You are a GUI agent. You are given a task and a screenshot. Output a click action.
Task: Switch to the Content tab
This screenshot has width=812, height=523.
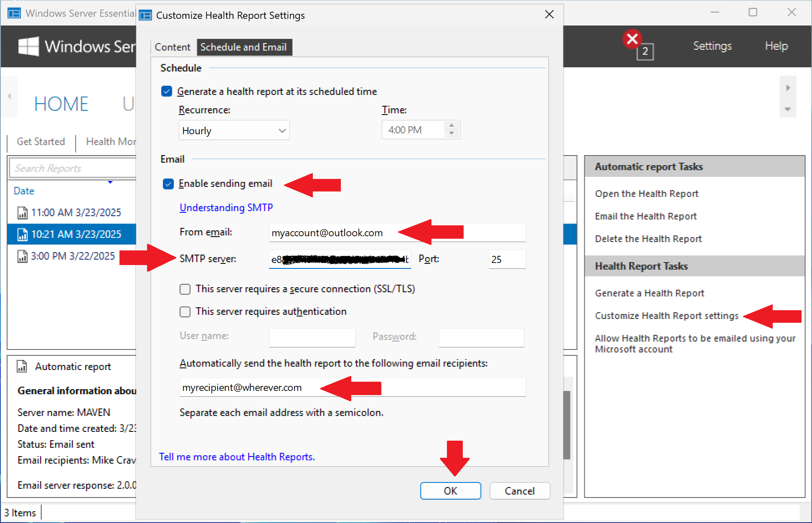pos(173,47)
